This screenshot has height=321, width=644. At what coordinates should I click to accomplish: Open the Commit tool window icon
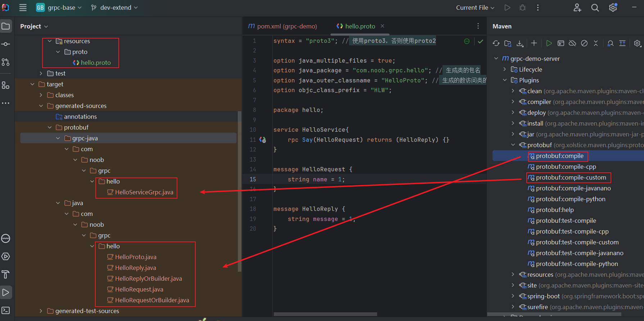(6, 44)
